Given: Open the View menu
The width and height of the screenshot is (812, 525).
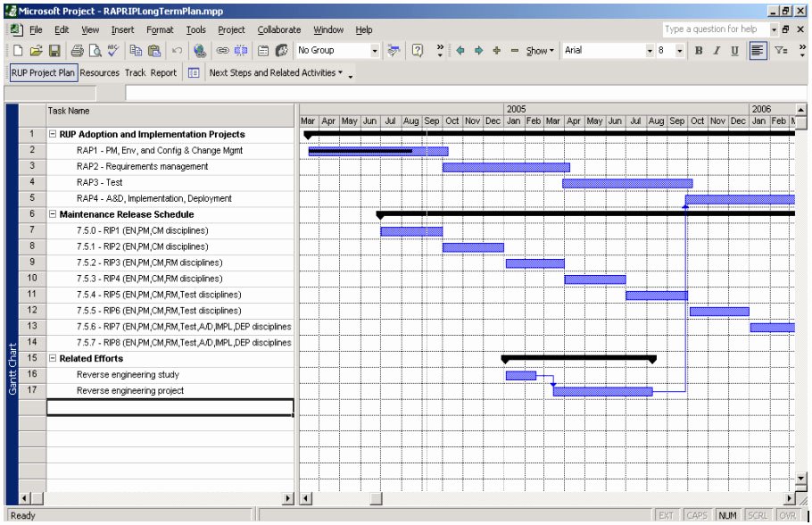Looking at the screenshot, I should click(90, 29).
